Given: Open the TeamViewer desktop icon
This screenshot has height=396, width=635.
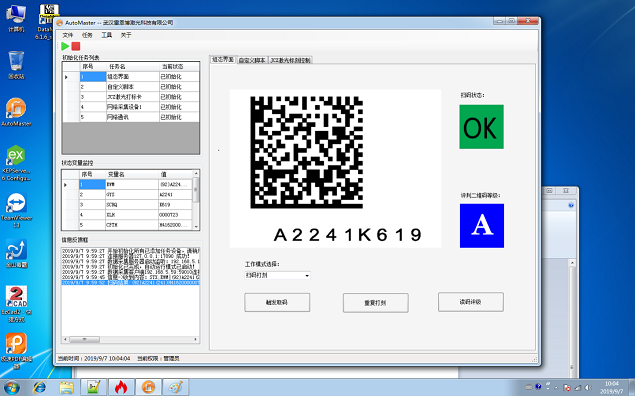Looking at the screenshot, I should coord(16,210).
